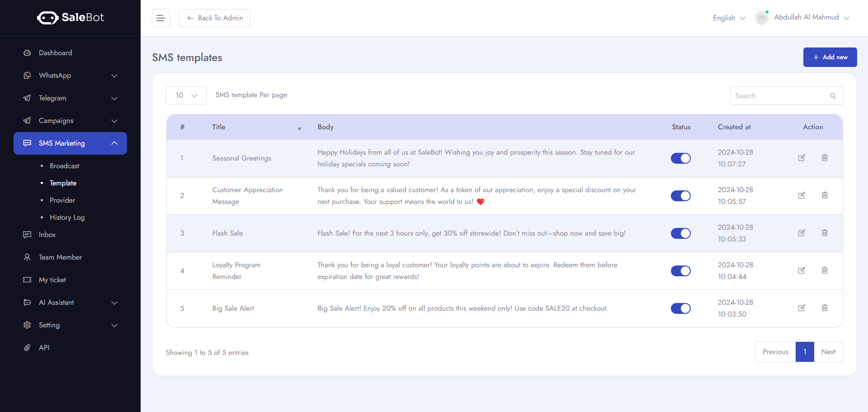868x412 pixels.
Task: Open the English language selector
Action: [x=729, y=18]
